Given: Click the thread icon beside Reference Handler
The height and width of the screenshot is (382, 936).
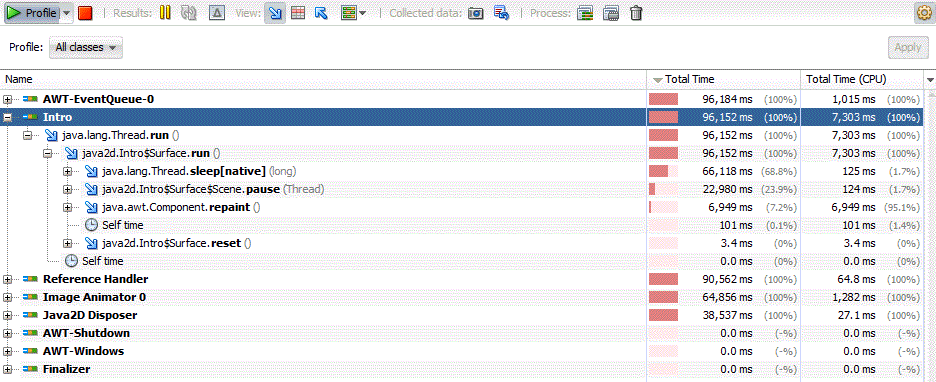Looking at the screenshot, I should click(x=30, y=279).
